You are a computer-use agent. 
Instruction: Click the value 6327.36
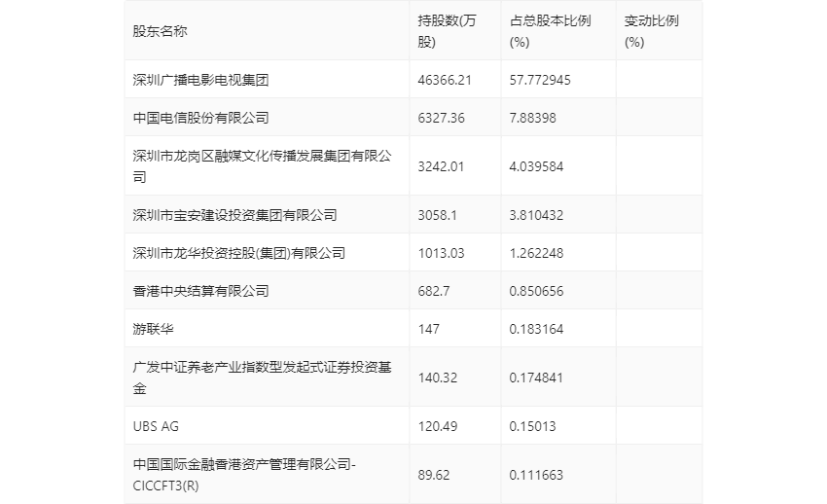tap(442, 118)
